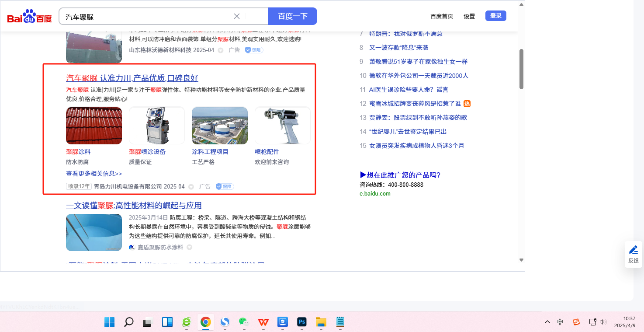The width and height of the screenshot is (644, 332).
Task: Click the 保障 shield badge on 青岛力川 ad
Action: [x=225, y=186]
